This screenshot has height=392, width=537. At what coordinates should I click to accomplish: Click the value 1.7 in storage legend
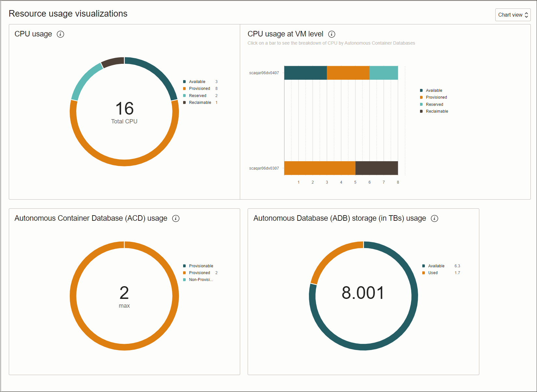click(457, 273)
